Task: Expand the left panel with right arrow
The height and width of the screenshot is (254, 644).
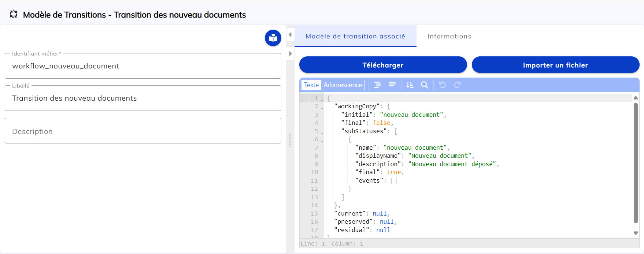Action: [x=290, y=53]
